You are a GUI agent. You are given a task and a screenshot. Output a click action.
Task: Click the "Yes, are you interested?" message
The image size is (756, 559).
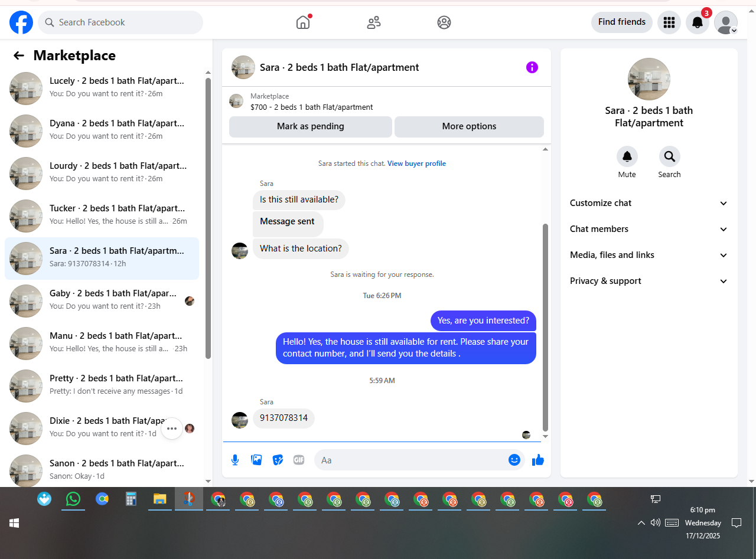click(483, 321)
